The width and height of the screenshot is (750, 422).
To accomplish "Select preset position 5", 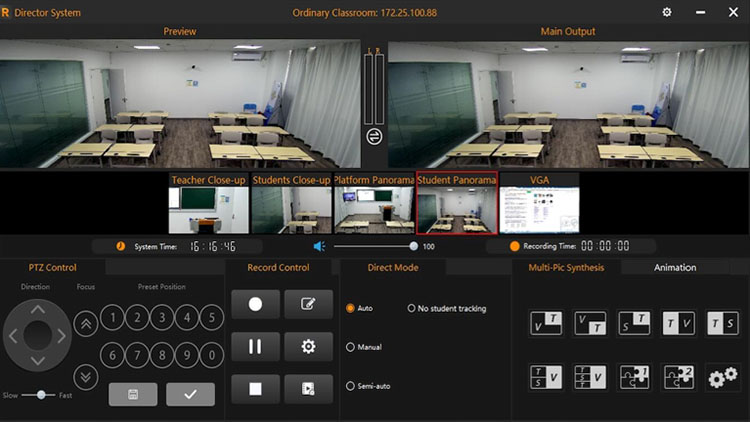I will point(211,318).
